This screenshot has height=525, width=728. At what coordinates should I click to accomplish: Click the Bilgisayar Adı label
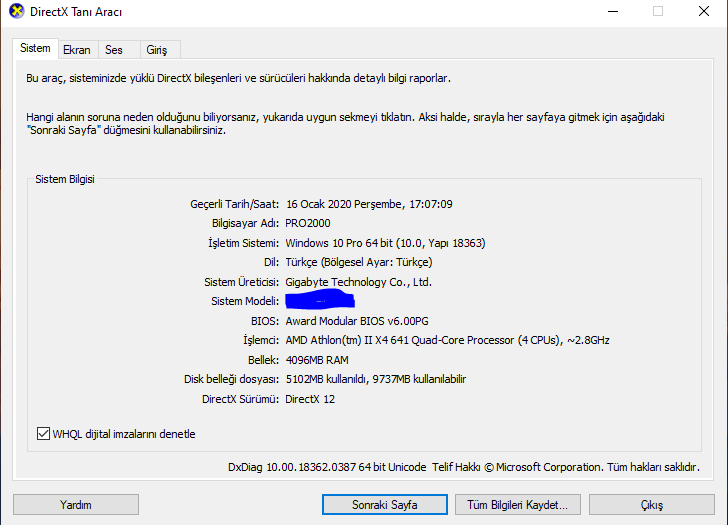click(x=245, y=223)
